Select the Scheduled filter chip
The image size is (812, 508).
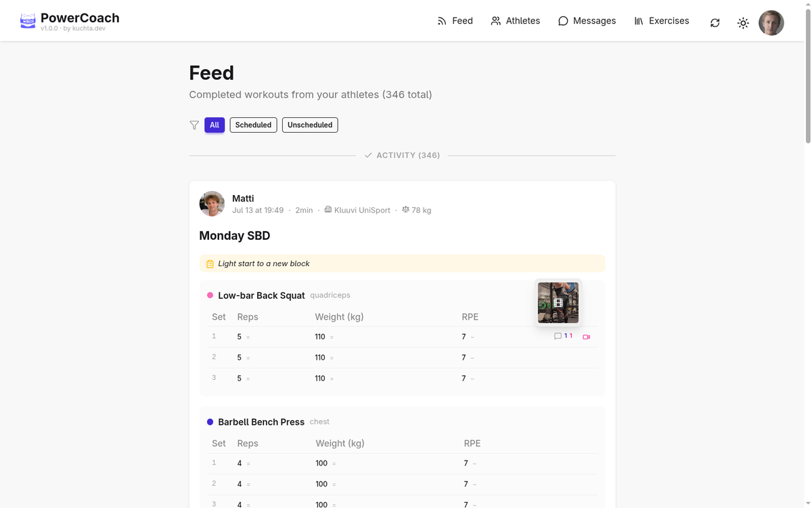[253, 125]
